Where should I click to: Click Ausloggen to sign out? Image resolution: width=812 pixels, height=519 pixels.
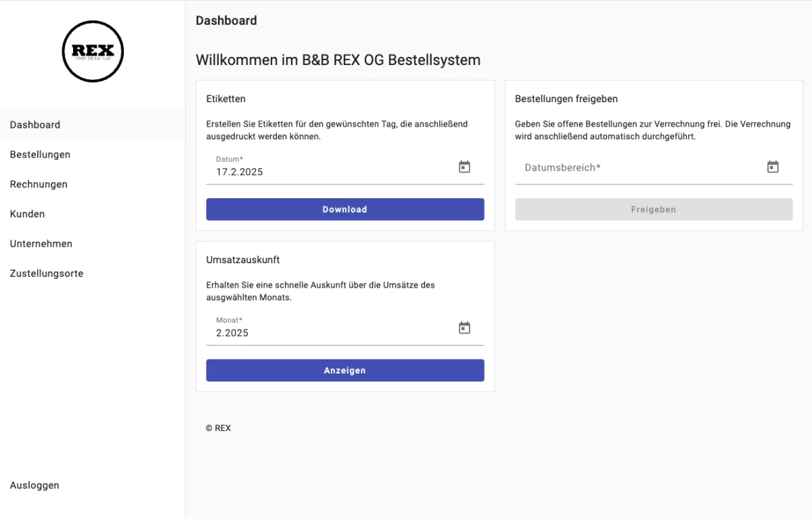coord(35,485)
